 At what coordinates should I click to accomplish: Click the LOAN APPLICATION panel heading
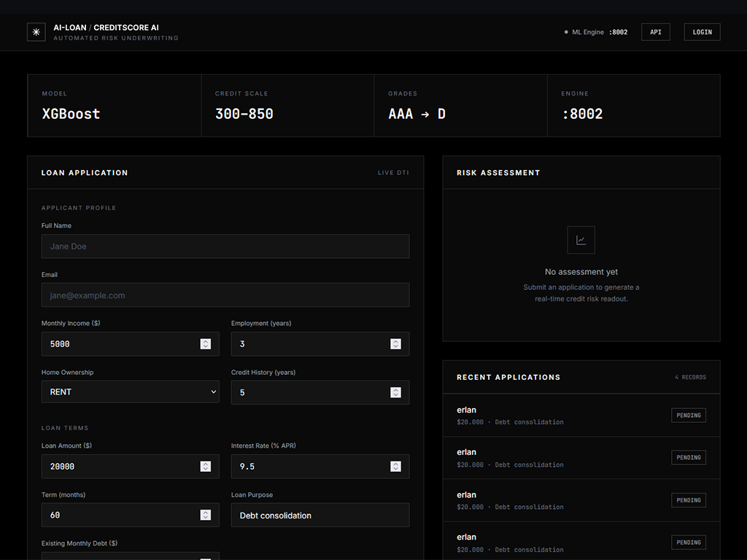coord(85,173)
